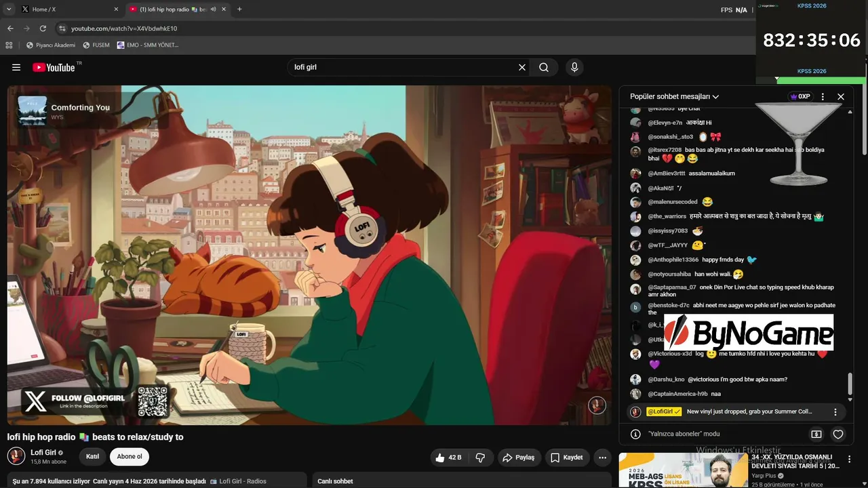
Task: Open the @Darshu_kno chat author name
Action: [x=666, y=380]
